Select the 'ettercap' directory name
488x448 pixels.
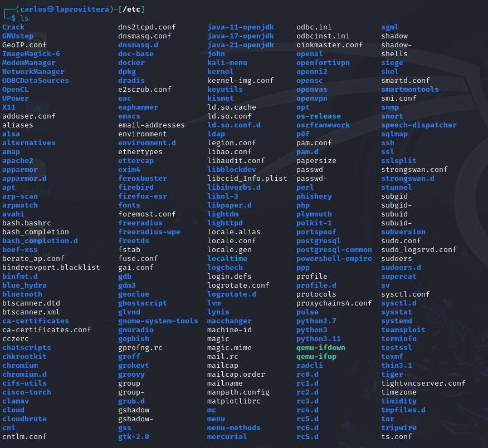[136, 161]
